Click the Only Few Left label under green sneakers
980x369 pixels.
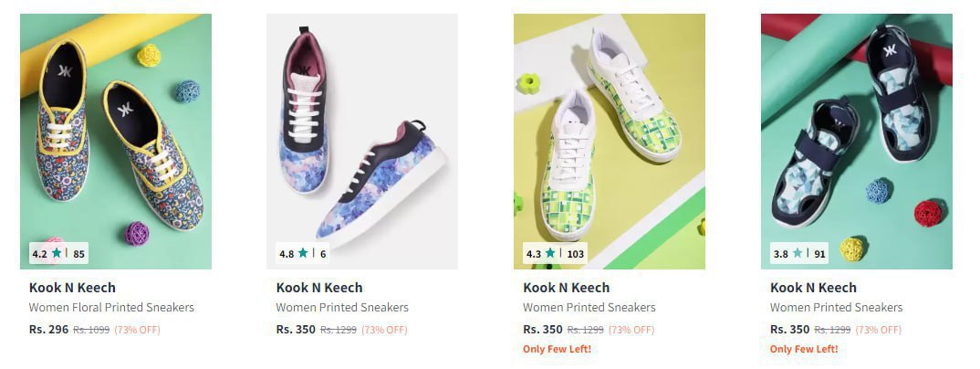tap(557, 349)
